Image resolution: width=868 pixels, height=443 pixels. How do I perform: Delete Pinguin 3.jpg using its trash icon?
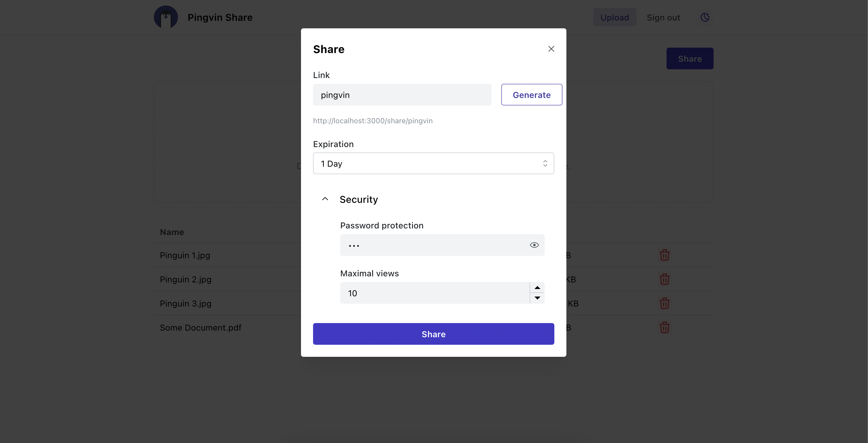point(664,303)
